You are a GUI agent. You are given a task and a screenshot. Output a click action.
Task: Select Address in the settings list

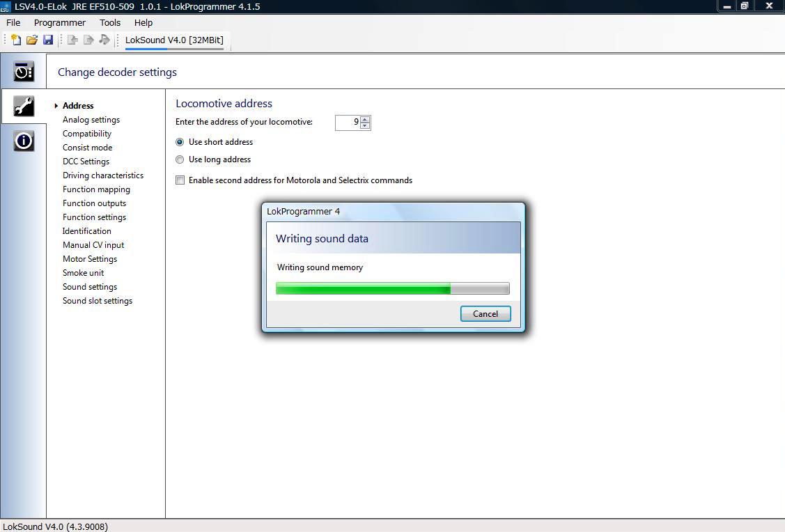78,106
